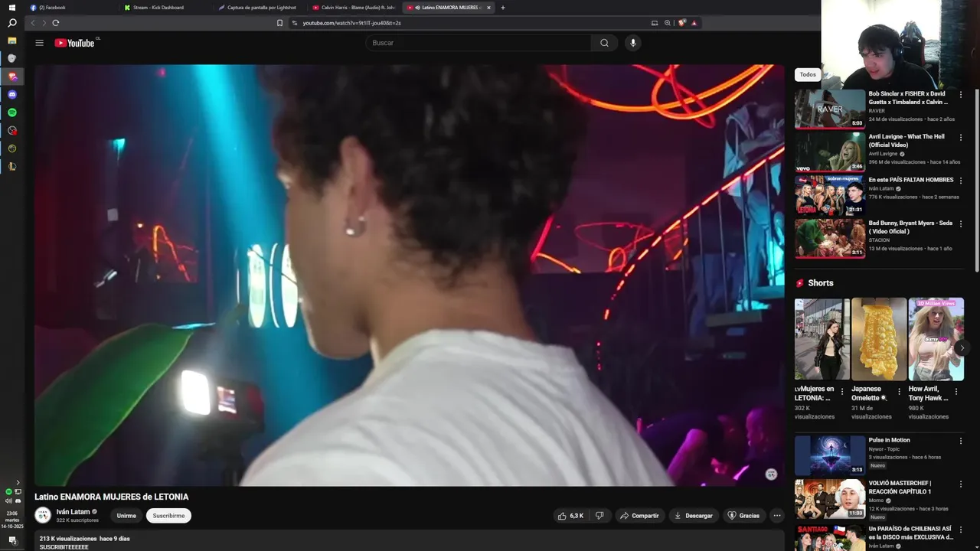Open Discord from the taskbar
This screenshot has width=980, height=551.
click(x=12, y=95)
